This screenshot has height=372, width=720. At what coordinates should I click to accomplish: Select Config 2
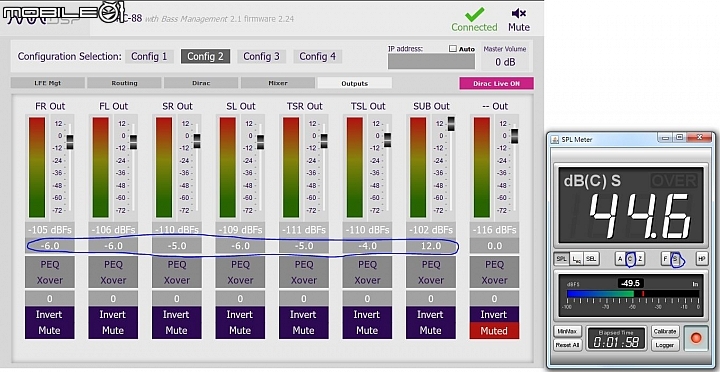pos(205,56)
